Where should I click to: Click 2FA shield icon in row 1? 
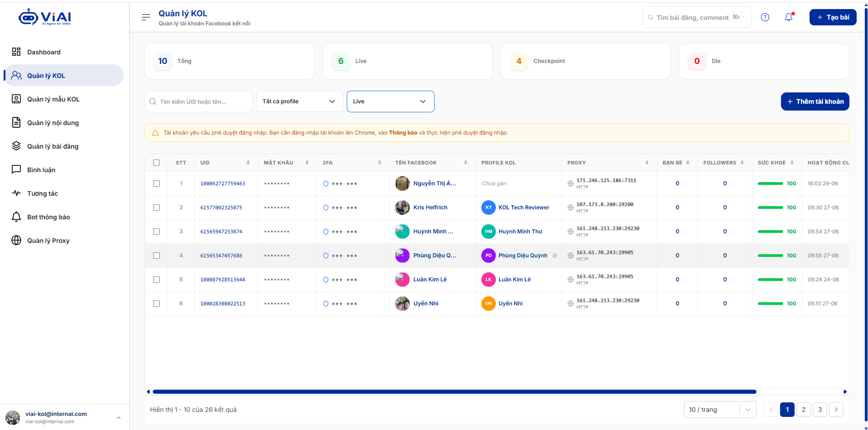325,184
